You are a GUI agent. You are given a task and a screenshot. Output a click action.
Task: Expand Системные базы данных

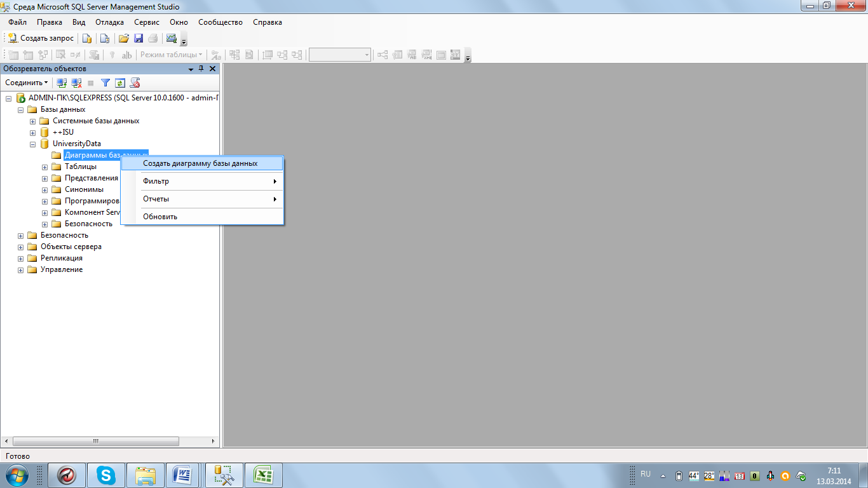coord(33,121)
